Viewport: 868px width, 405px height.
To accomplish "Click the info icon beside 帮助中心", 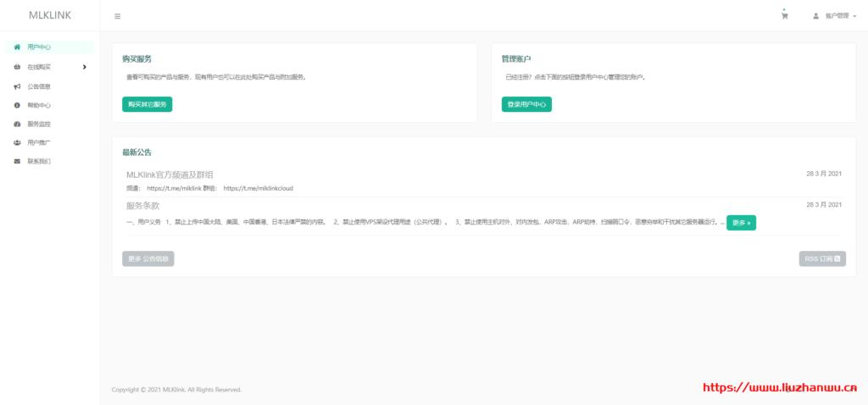I will point(17,106).
